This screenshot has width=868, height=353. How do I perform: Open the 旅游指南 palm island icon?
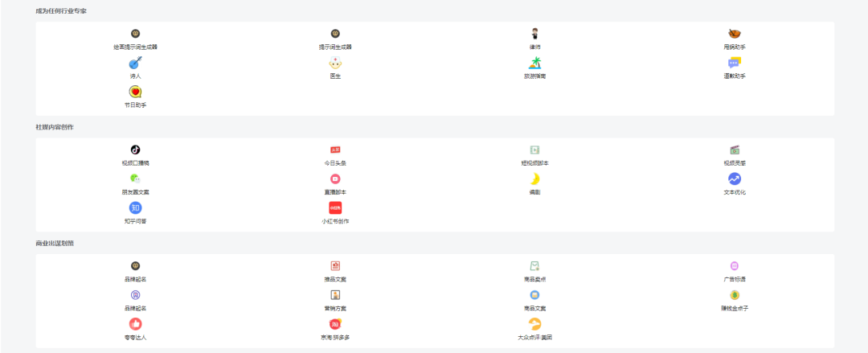point(534,63)
